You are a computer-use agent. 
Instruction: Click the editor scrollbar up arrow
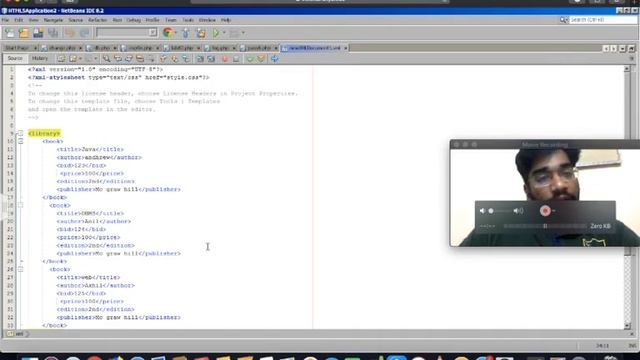(627, 69)
